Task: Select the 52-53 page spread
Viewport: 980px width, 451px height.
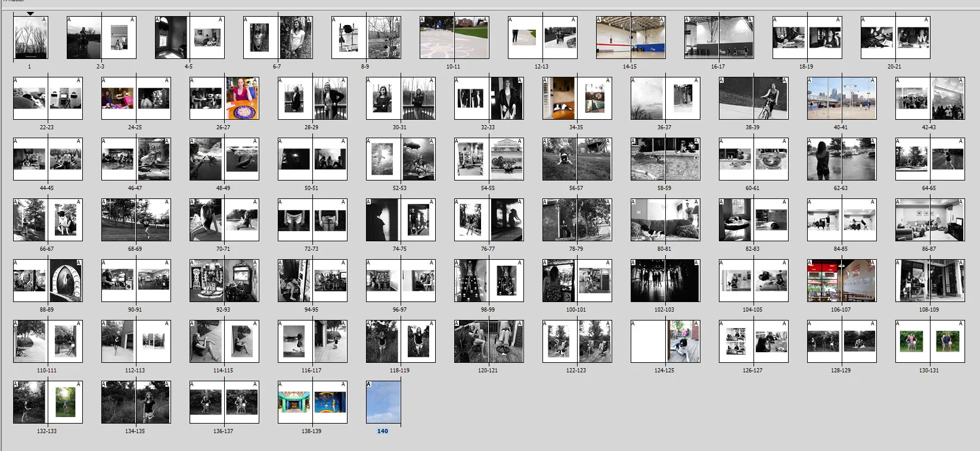Action: pyautogui.click(x=400, y=159)
